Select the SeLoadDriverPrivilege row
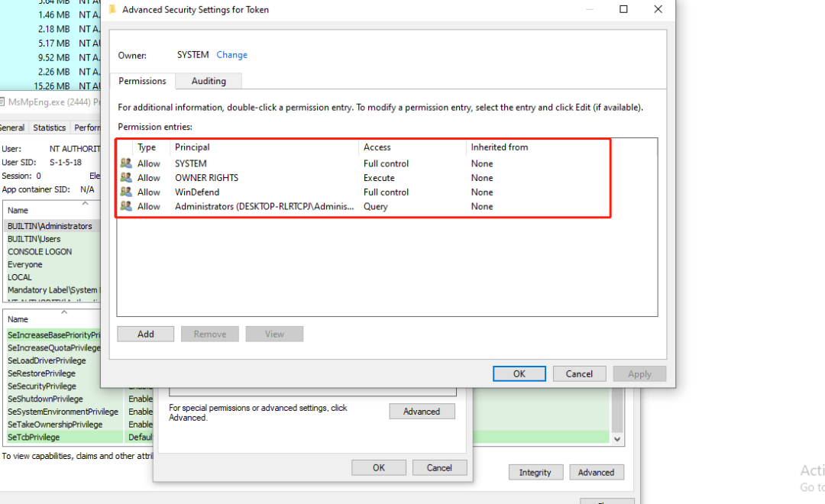The height and width of the screenshot is (504, 825). click(53, 360)
